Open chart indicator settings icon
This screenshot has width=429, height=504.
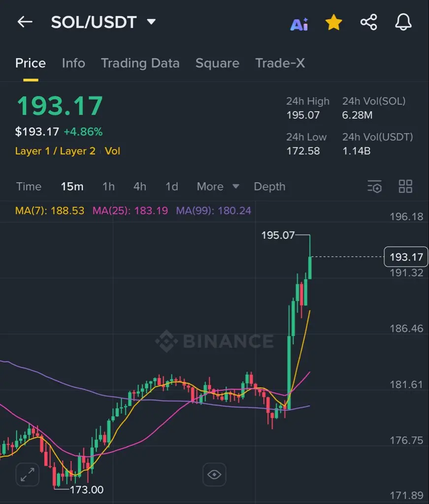pos(374,187)
